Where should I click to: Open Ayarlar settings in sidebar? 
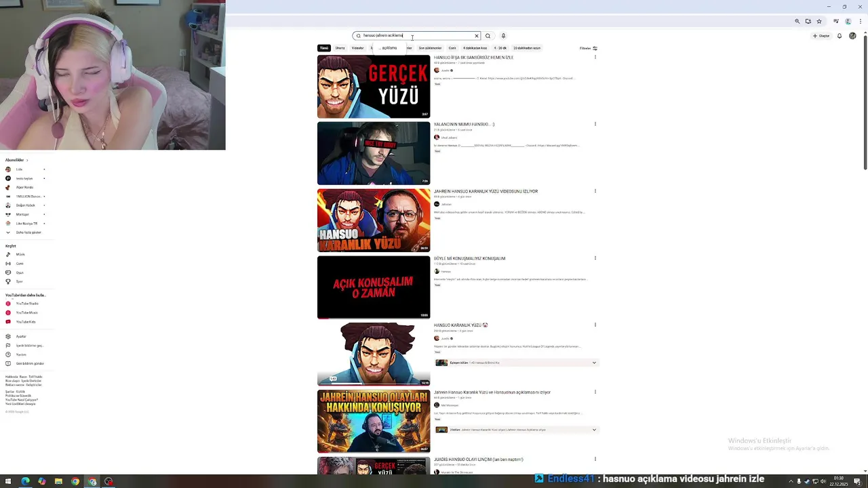click(x=26, y=336)
